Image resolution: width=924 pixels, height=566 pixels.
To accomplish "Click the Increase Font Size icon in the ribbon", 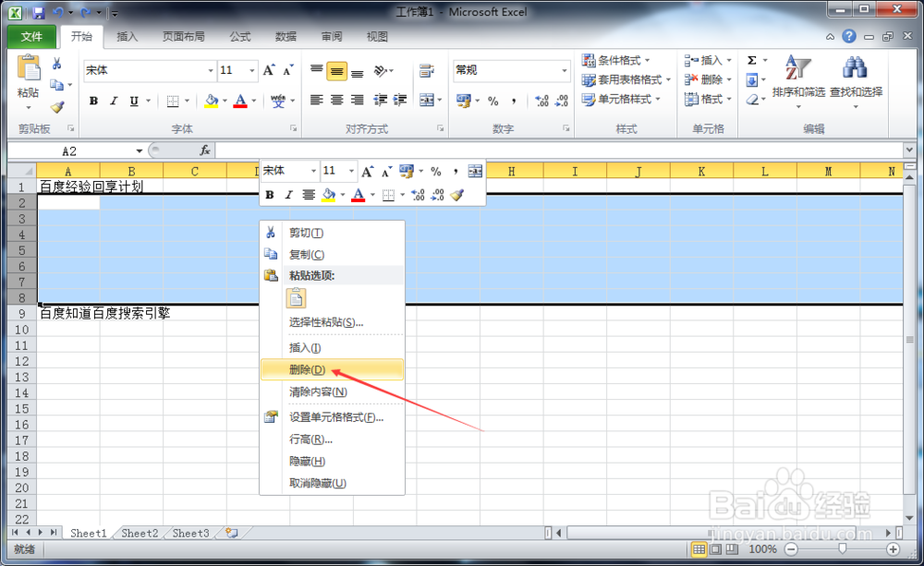I will coord(269,70).
